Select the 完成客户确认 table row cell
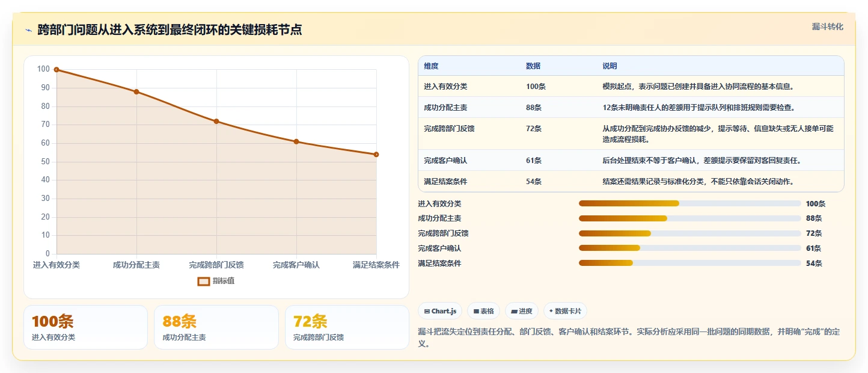The width and height of the screenshot is (868, 373). click(445, 161)
